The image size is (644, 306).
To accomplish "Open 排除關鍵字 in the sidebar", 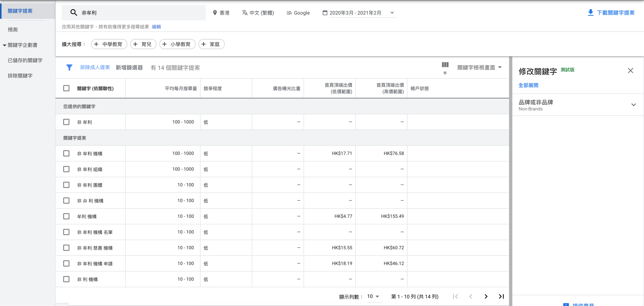I will [x=20, y=76].
